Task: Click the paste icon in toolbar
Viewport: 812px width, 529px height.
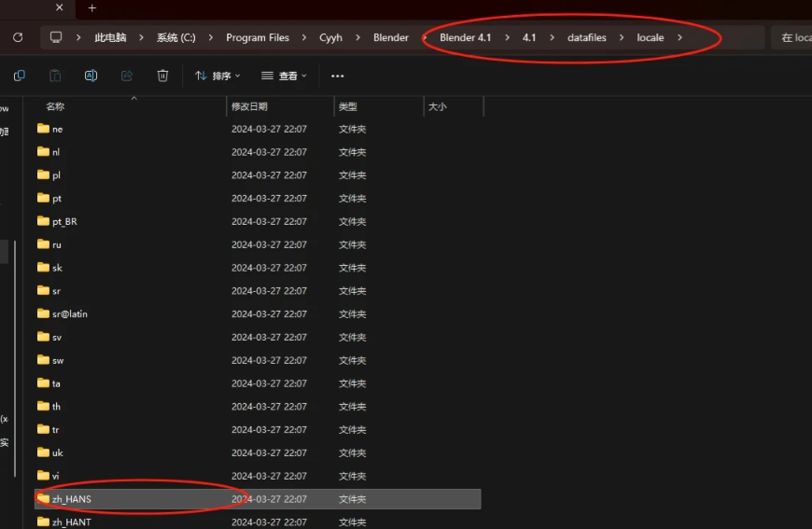Action: (x=55, y=76)
